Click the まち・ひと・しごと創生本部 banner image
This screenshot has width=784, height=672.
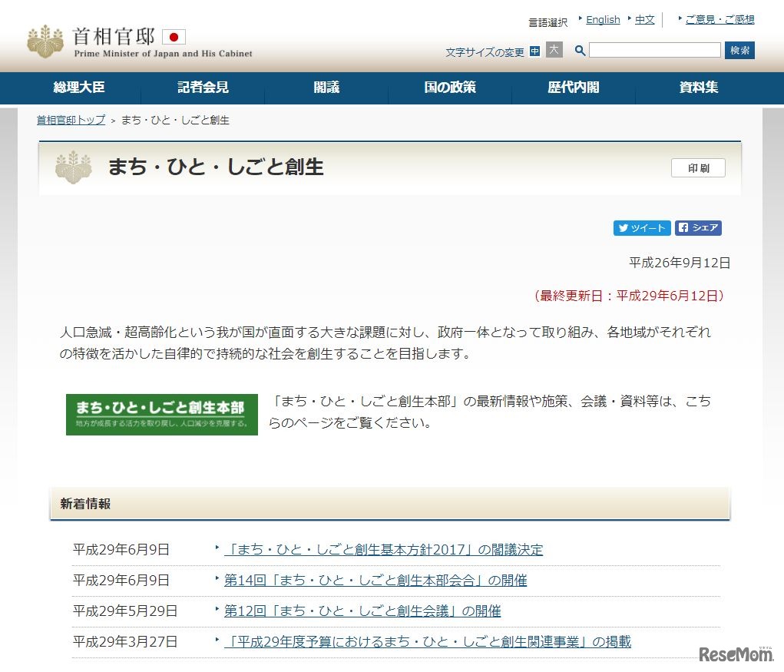tap(161, 414)
